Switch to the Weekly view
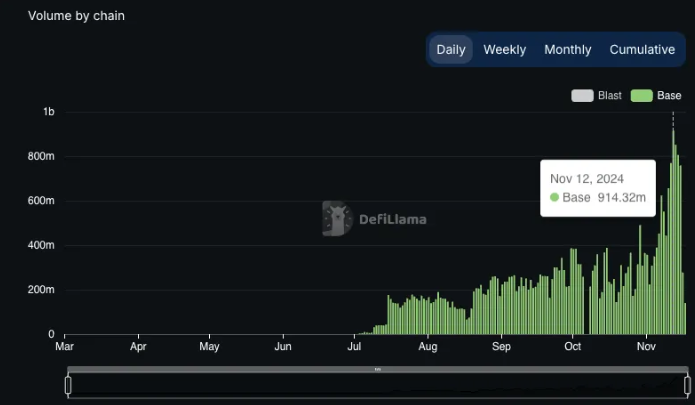Image resolution: width=695 pixels, height=405 pixels. coord(504,49)
